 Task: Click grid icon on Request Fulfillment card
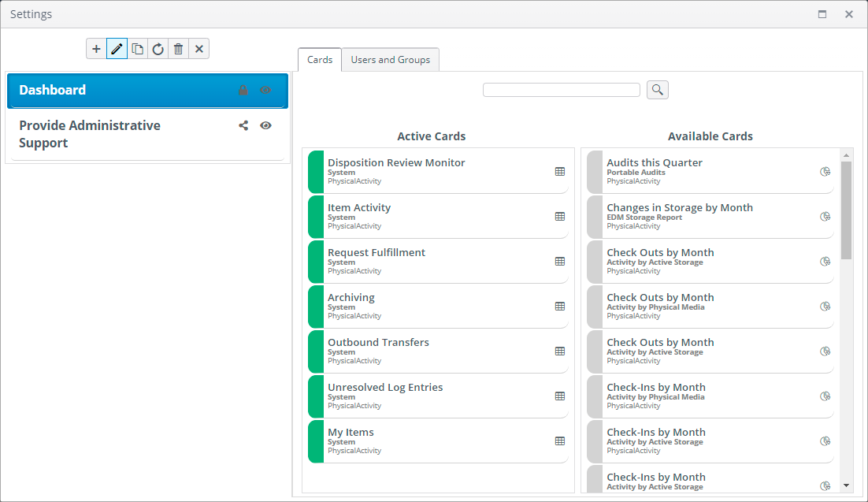pyautogui.click(x=560, y=262)
